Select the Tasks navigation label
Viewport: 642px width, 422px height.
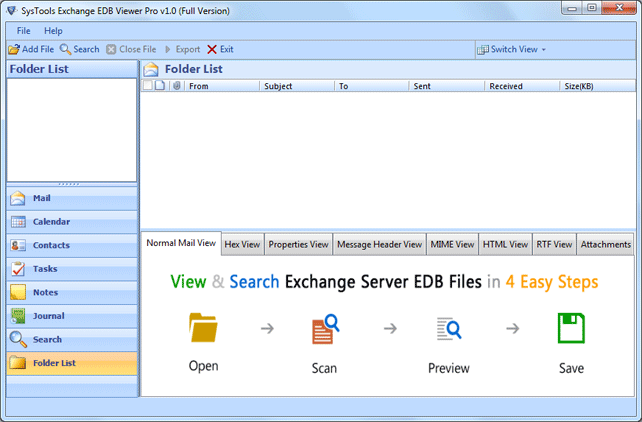[45, 269]
